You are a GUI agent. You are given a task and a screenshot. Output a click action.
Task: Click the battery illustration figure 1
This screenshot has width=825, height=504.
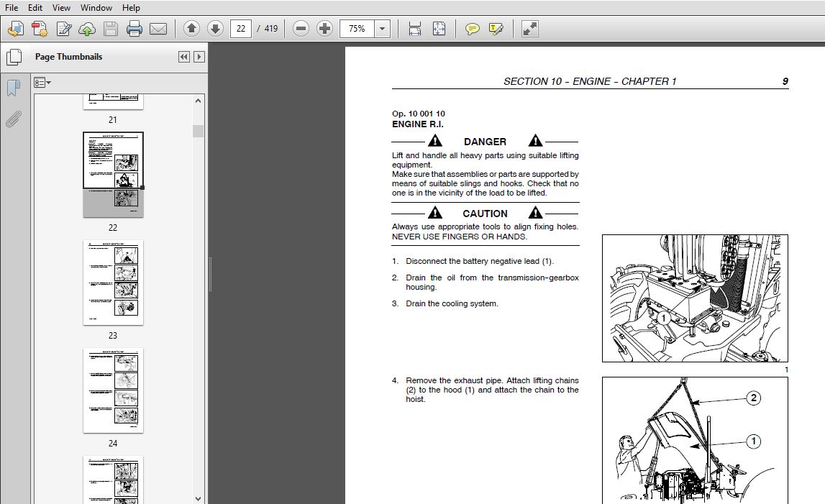695,298
